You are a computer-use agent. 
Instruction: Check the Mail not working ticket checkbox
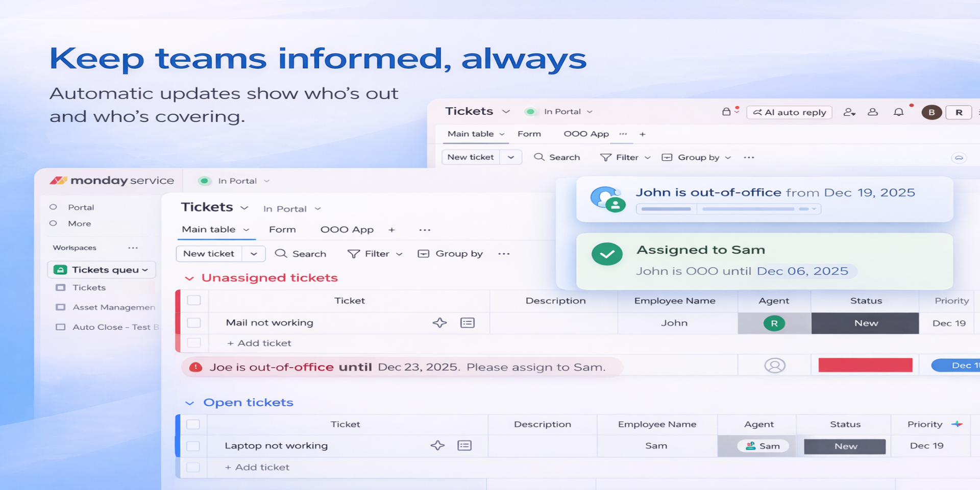194,323
